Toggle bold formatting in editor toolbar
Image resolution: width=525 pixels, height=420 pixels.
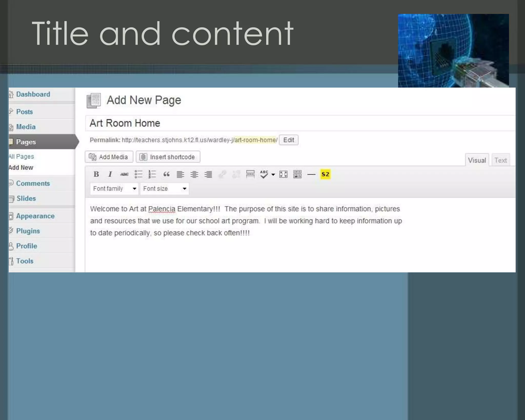point(96,174)
